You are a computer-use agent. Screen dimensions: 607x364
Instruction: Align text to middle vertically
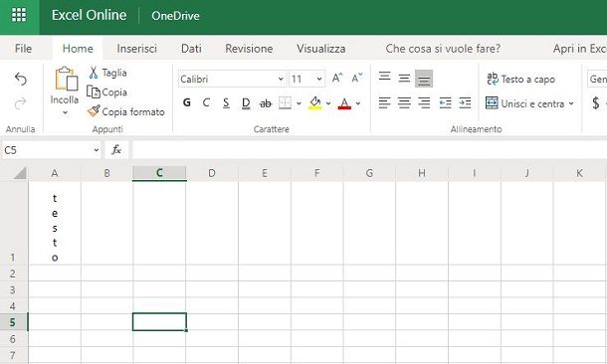point(404,79)
